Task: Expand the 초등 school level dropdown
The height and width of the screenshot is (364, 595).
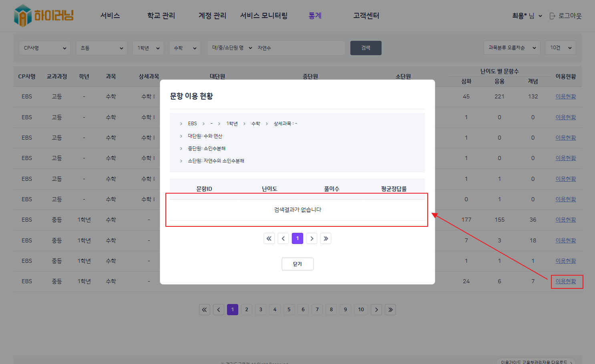Action: click(101, 48)
